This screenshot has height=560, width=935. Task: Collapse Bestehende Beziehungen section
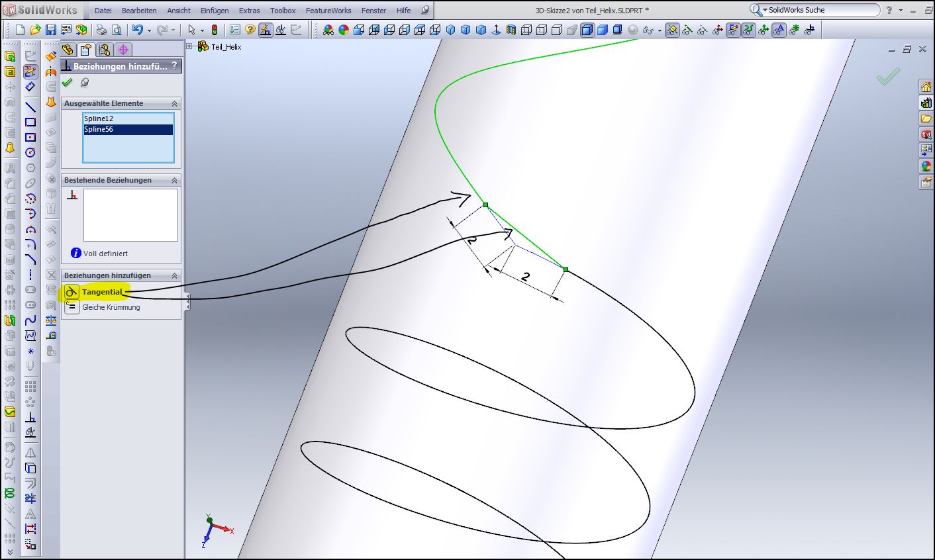(x=175, y=181)
